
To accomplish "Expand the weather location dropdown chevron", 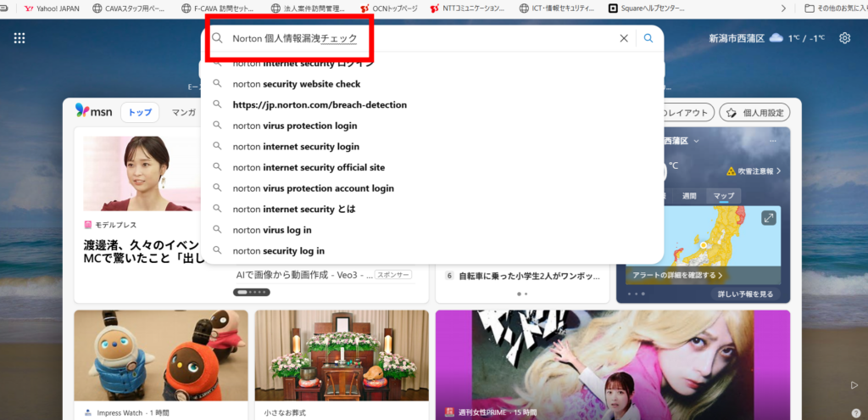I will click(697, 141).
